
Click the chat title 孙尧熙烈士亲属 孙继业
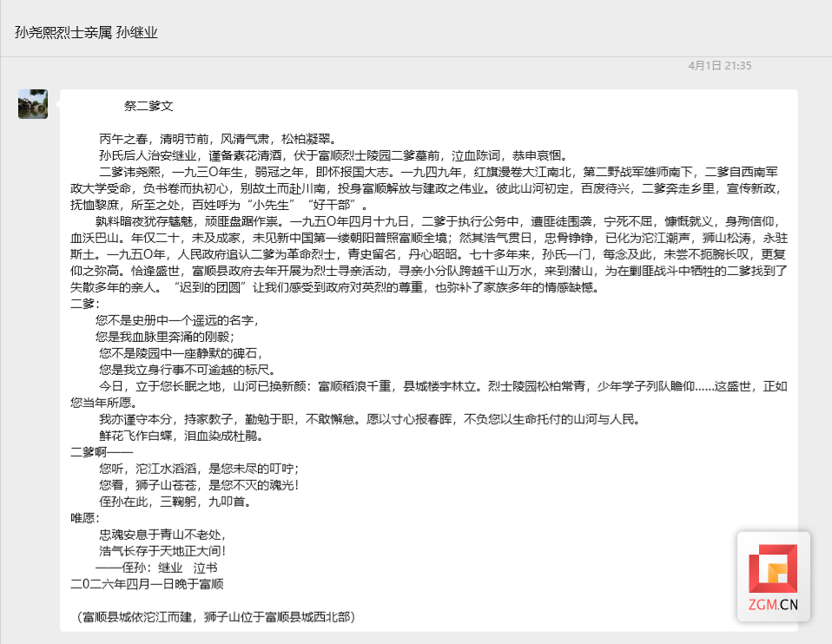tap(86, 32)
